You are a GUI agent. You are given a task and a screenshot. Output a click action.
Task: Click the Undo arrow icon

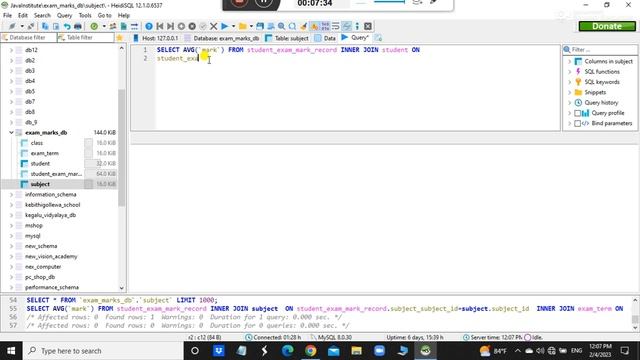point(67,26)
